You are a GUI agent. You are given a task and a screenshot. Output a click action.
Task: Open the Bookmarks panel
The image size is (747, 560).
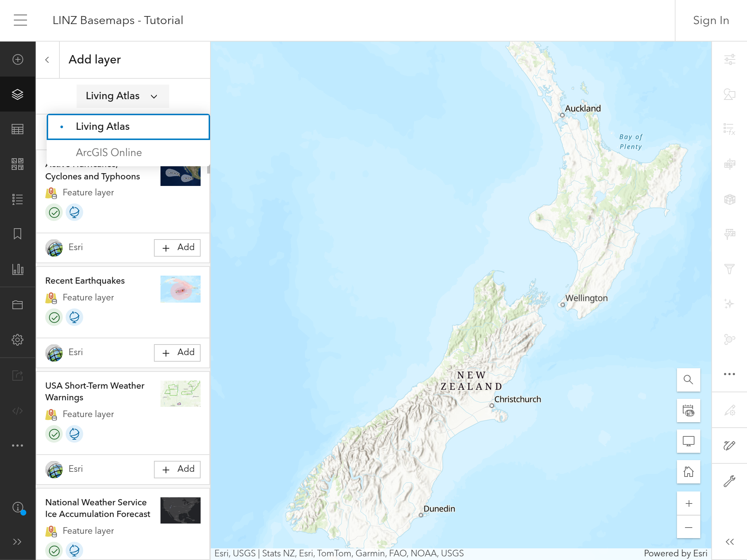pos(18,234)
